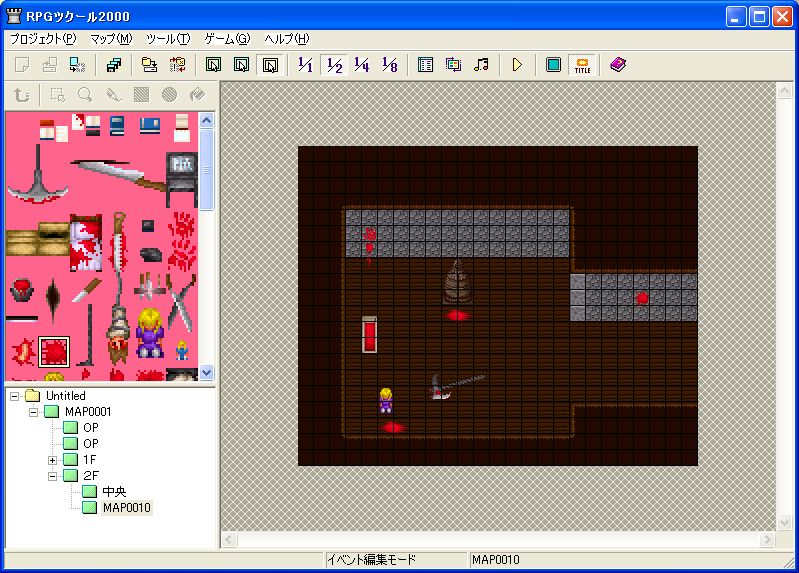This screenshot has height=573, width=799.
Task: Click the scythe event on map
Action: (457, 386)
